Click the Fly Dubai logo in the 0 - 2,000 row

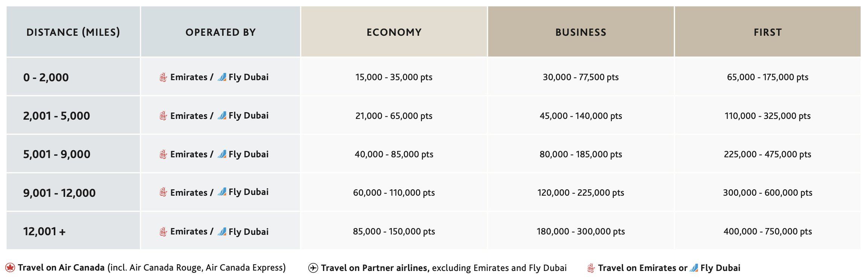(222, 77)
